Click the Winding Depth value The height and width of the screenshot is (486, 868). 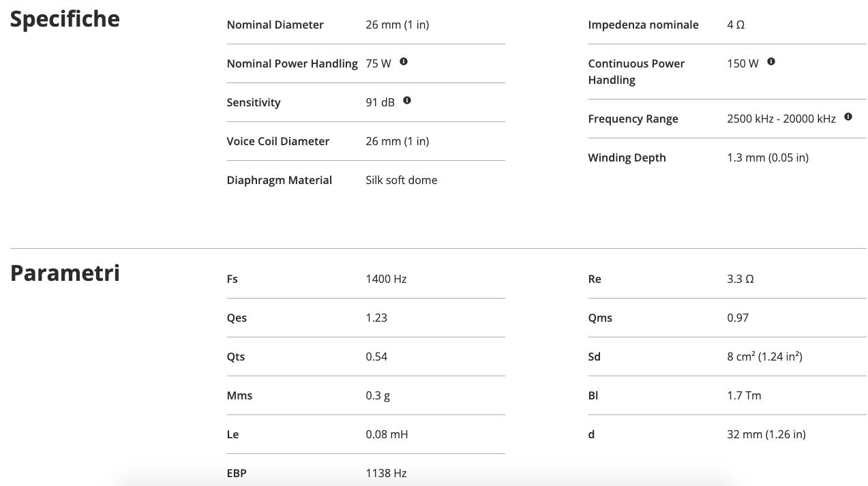tap(767, 158)
